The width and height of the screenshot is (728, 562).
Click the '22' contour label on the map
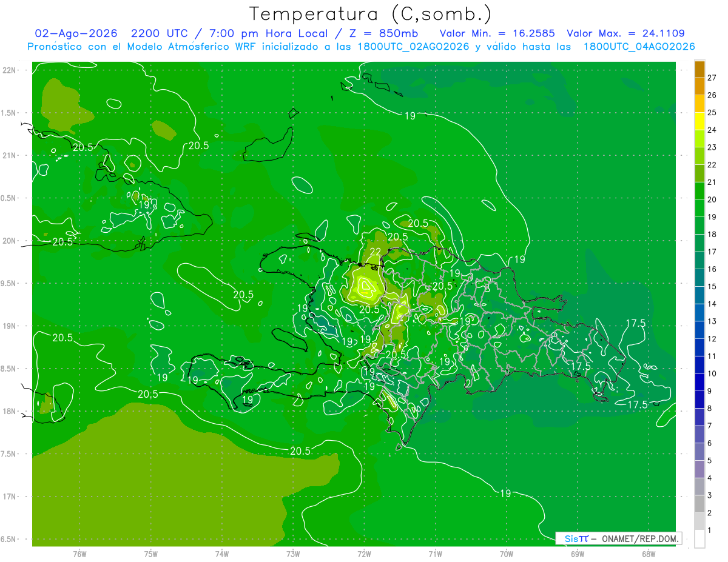coord(376,252)
